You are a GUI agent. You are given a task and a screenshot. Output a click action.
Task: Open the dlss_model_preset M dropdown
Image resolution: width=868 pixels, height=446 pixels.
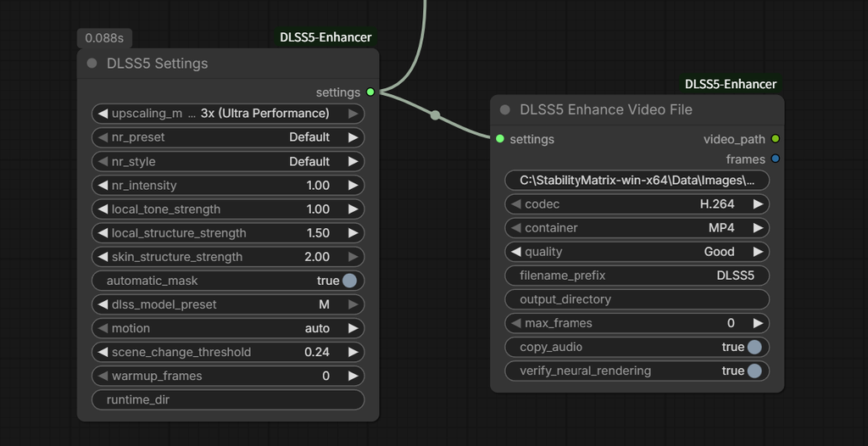[228, 304]
